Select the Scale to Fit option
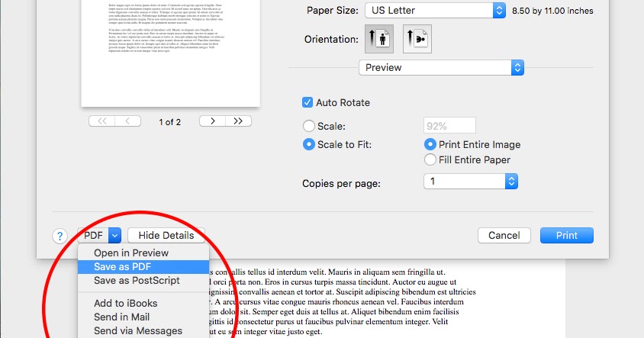The width and height of the screenshot is (644, 338). point(309,144)
